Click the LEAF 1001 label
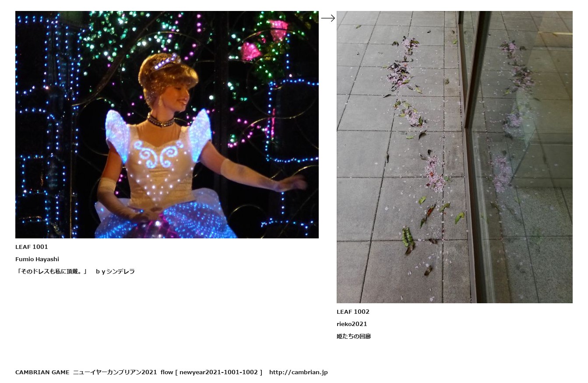 [x=32, y=247]
